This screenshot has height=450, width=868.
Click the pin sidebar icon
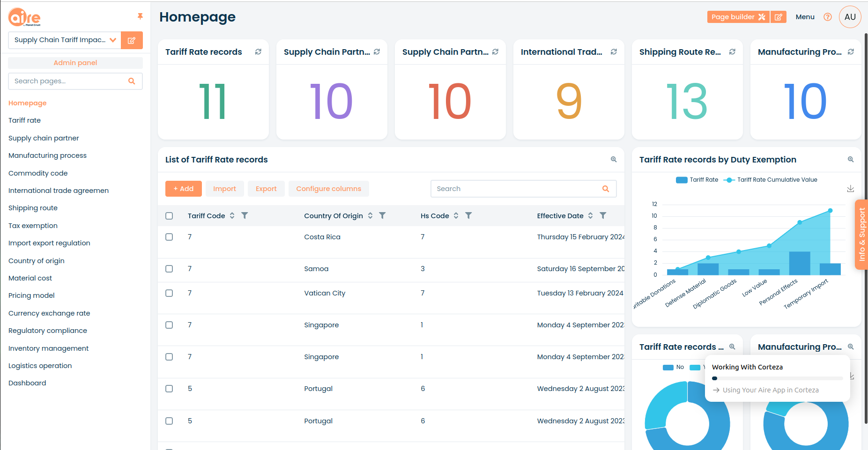click(x=140, y=16)
